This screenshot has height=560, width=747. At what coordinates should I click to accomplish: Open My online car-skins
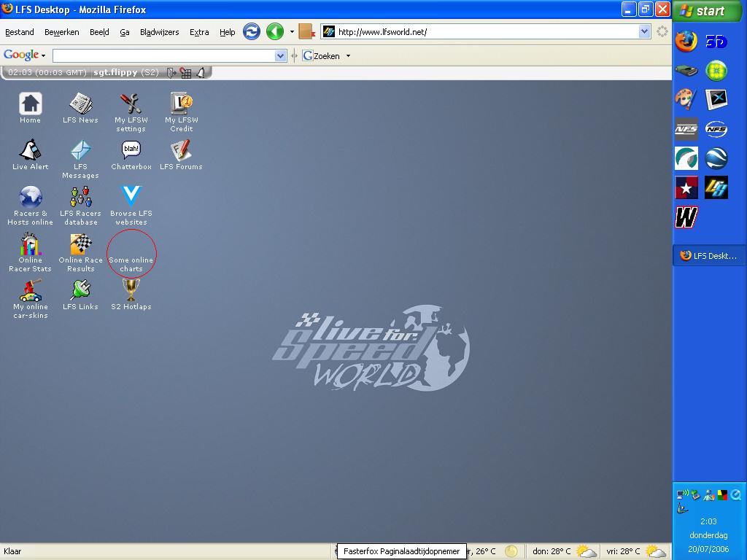point(30,299)
